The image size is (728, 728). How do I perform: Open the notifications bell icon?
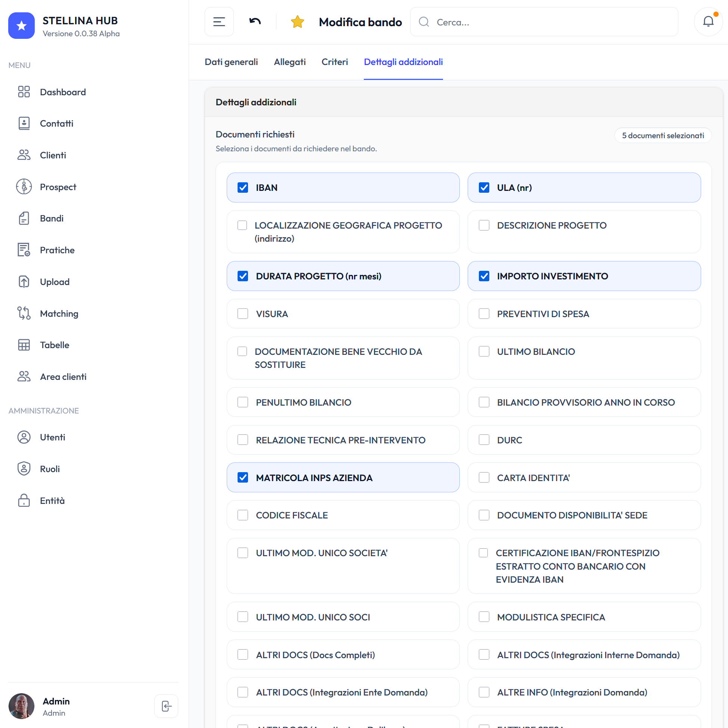[x=708, y=22]
